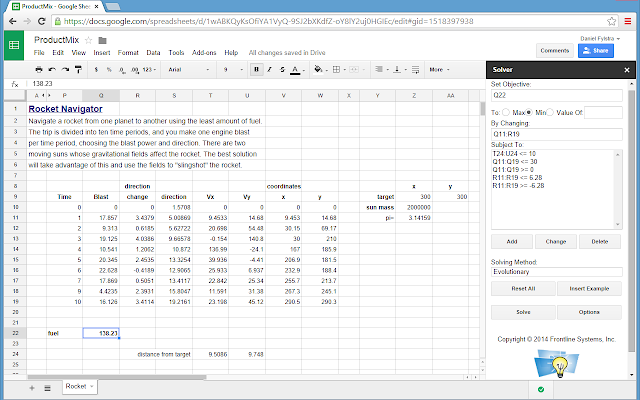Select the Min radio option
The image size is (640, 400).
pos(529,112)
